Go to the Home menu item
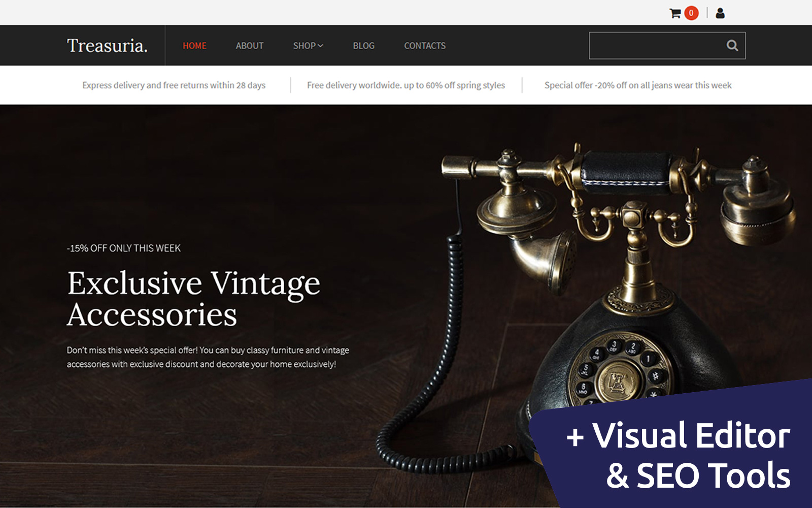The width and height of the screenshot is (812, 508). point(194,46)
